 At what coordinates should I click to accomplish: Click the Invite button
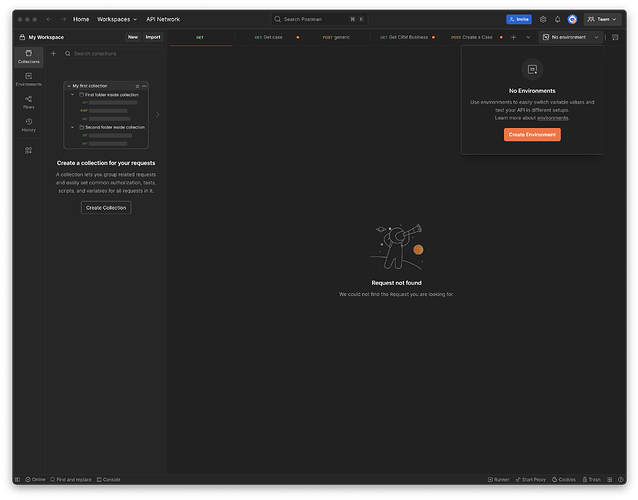pos(519,19)
